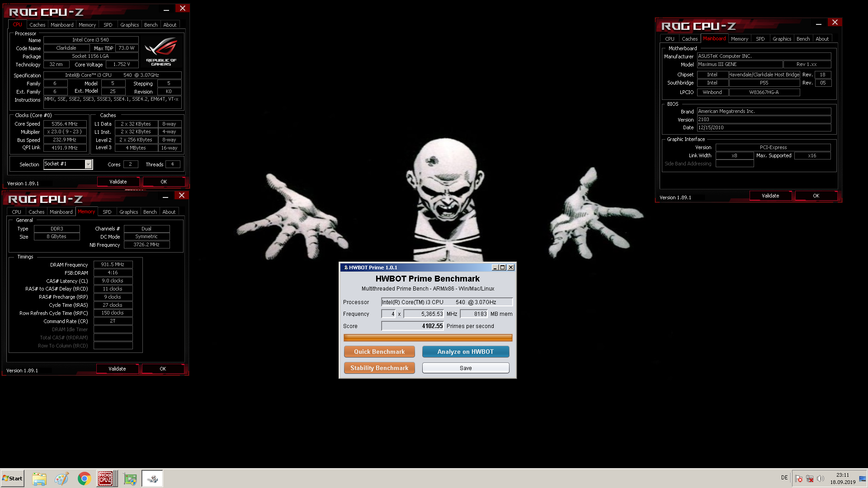This screenshot has height=488, width=868.
Task: Open Bench tab in the CPU window
Action: [151, 25]
